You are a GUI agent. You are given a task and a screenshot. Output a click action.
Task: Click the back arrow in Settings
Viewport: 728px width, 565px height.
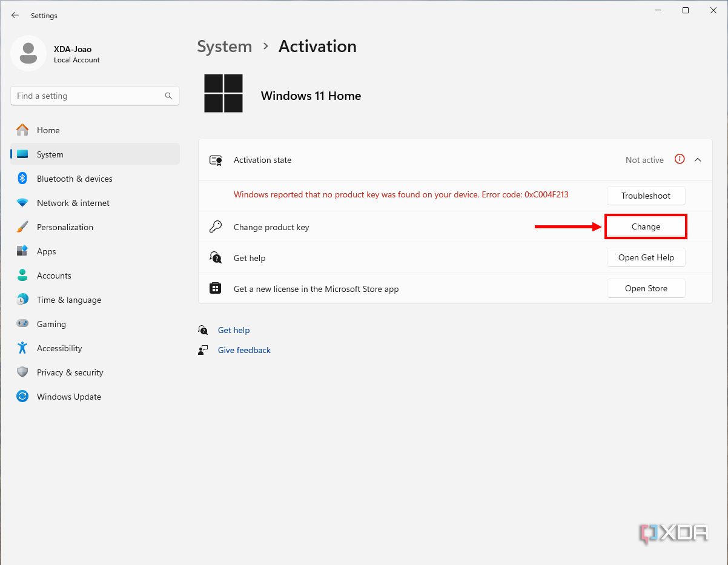coord(15,16)
